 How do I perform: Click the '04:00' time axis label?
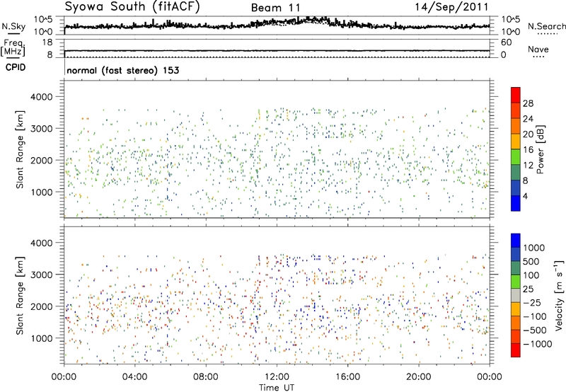tap(134, 377)
